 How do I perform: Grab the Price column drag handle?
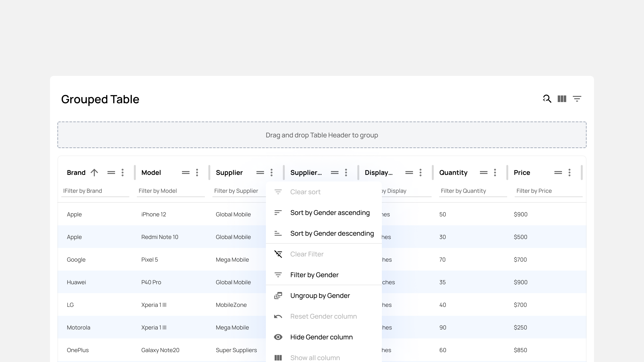[558, 173]
